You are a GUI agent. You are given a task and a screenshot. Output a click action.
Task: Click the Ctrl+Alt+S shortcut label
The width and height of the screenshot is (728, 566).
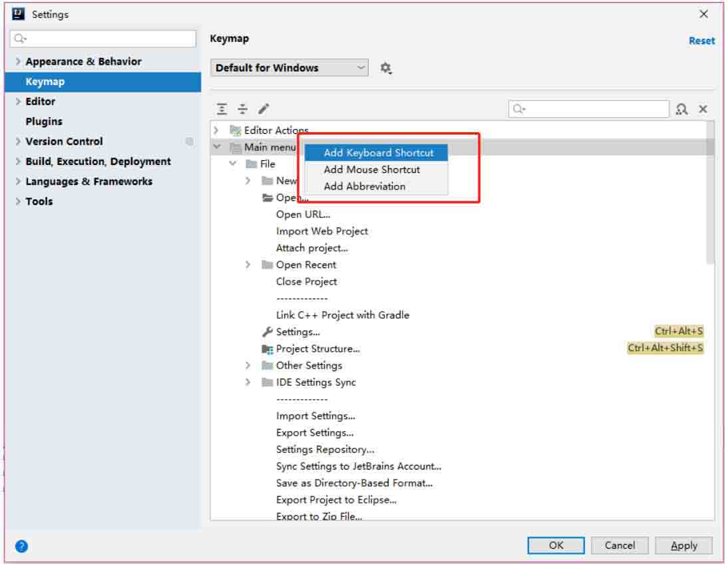pos(679,331)
